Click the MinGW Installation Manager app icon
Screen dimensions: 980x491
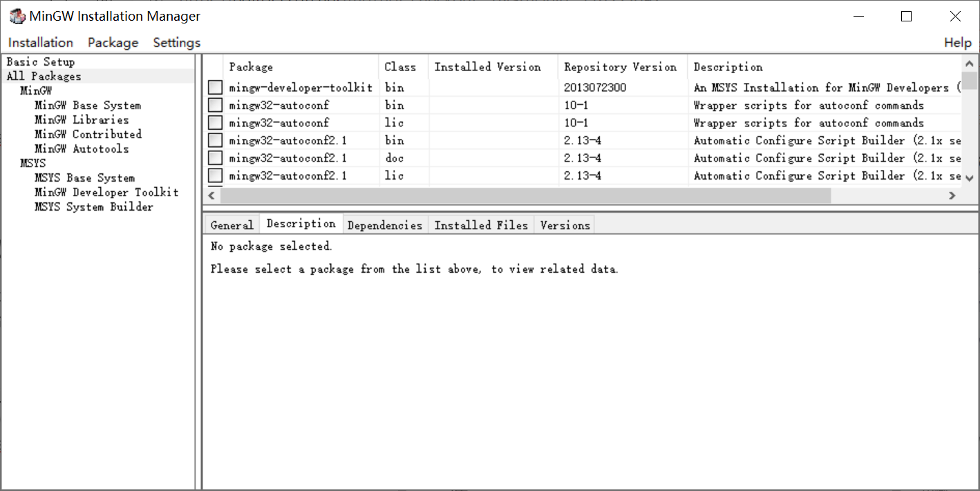click(17, 15)
